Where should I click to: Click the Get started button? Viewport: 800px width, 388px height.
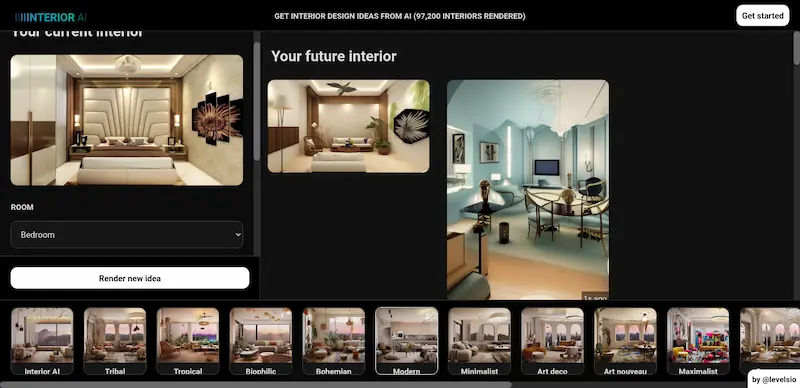pos(762,16)
